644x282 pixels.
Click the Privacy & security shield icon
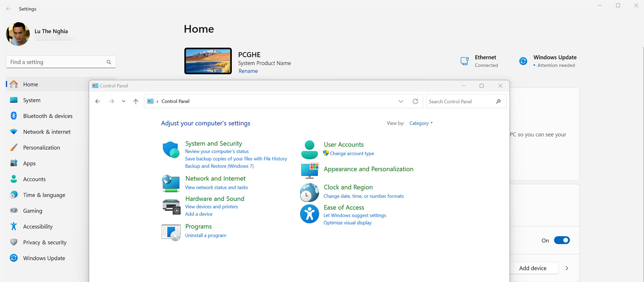tap(14, 242)
